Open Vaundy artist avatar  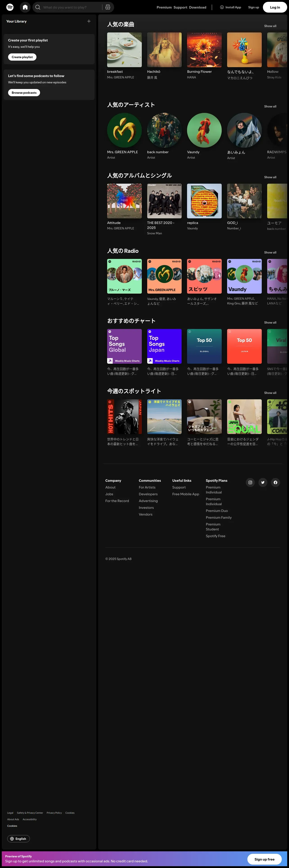coord(204,130)
